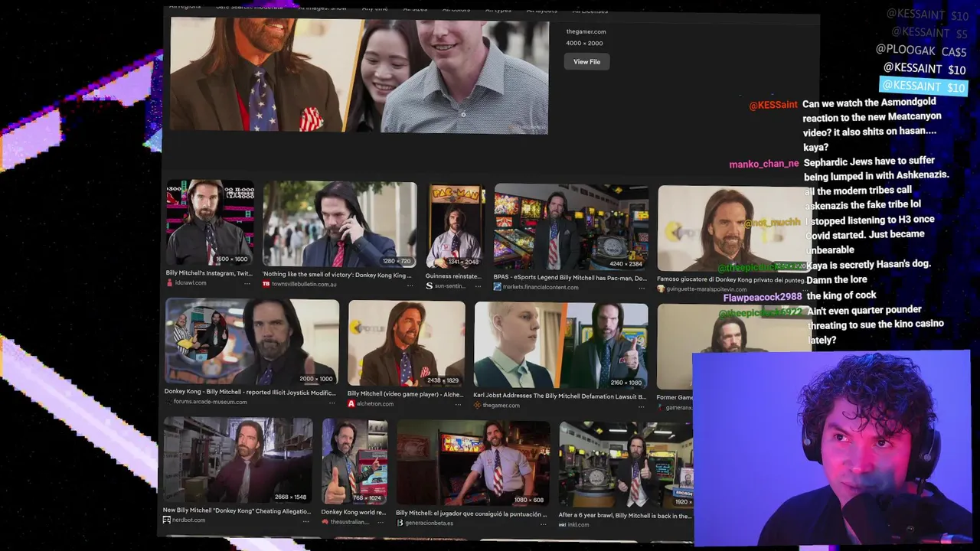
Task: Open 'Famoso giocatore di Donkey Kong' title link
Action: coord(731,280)
